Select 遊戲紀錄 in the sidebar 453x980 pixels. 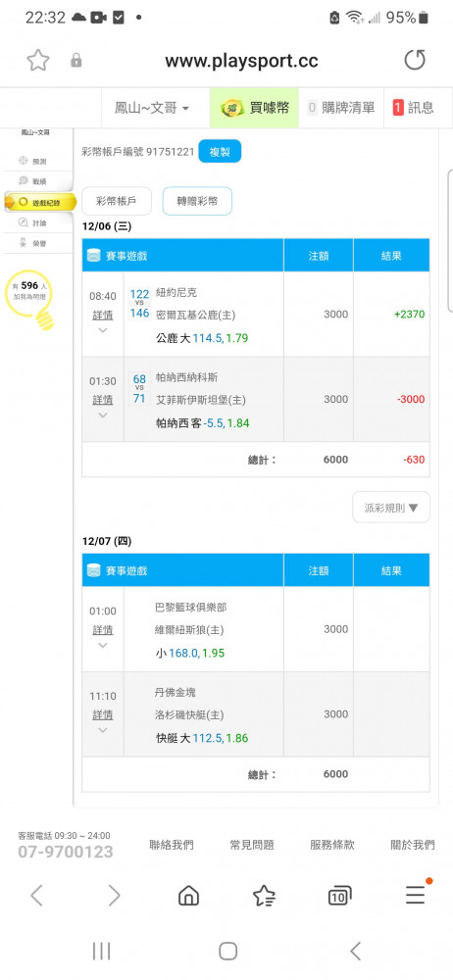40,203
